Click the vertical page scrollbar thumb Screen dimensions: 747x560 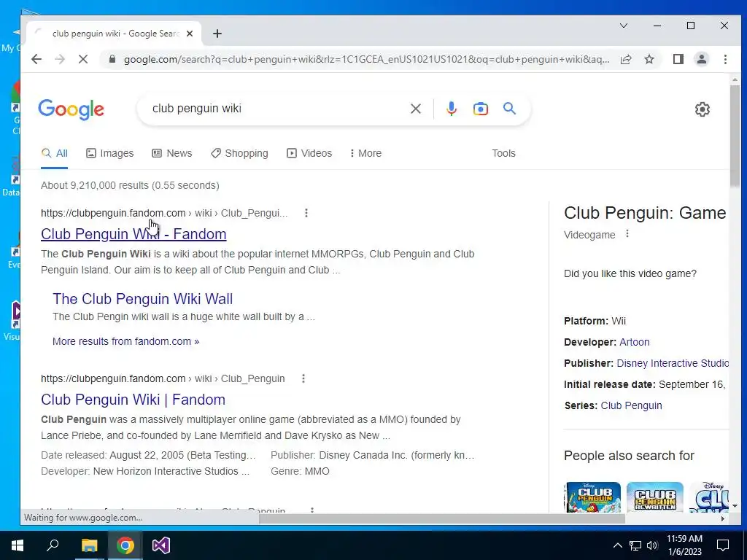[x=735, y=137]
